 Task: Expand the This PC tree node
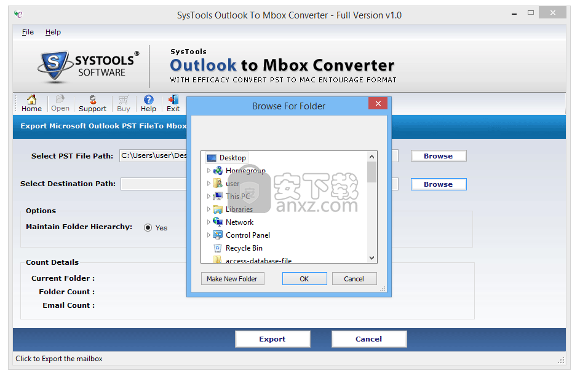pyautogui.click(x=209, y=196)
